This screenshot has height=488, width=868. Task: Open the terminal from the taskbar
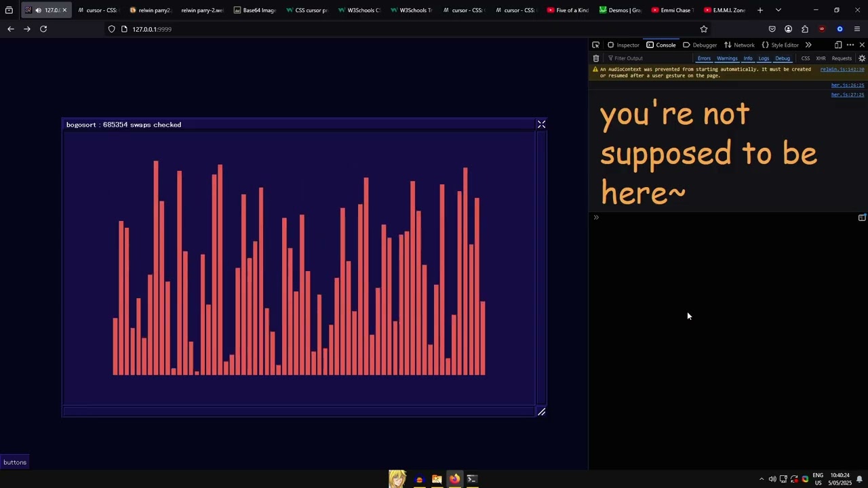coord(472,479)
